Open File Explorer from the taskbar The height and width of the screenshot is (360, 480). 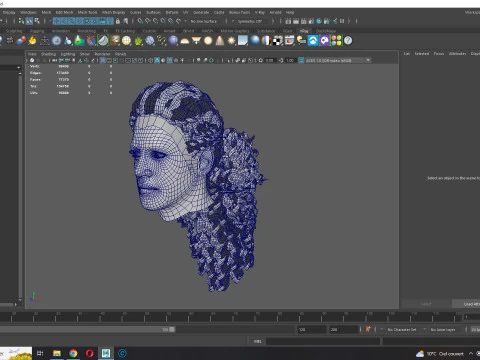pos(57,353)
